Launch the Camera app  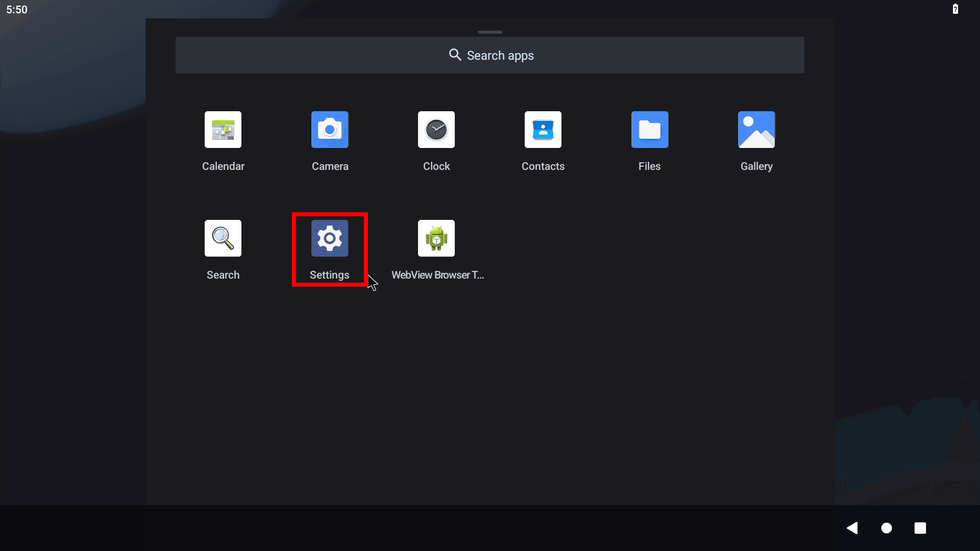[330, 130]
